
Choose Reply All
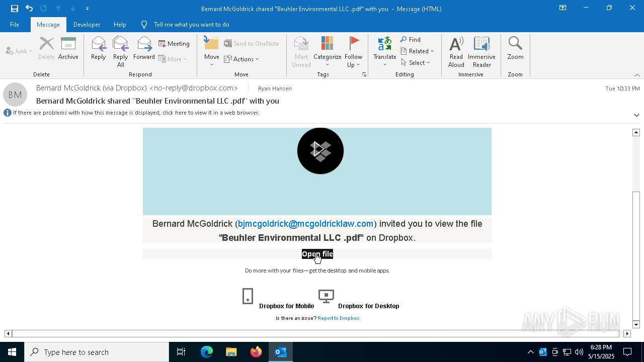(x=120, y=52)
